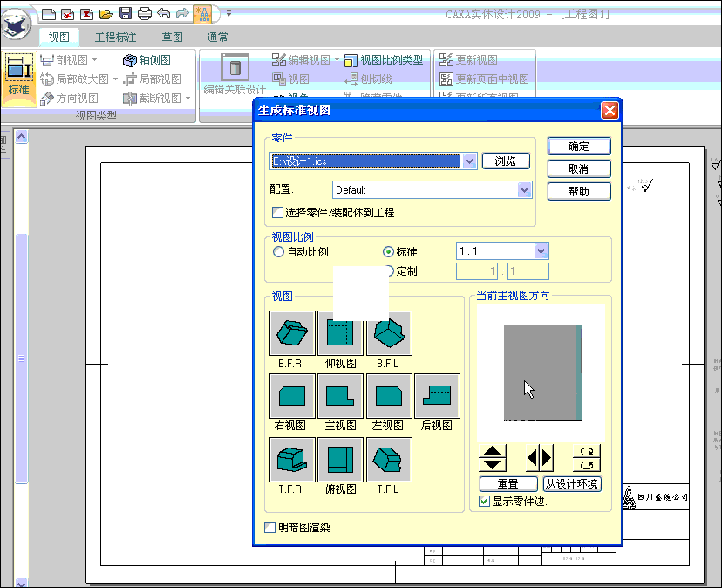Click the 确定 OK button
Viewport: 722px width, 588px height.
(x=579, y=146)
